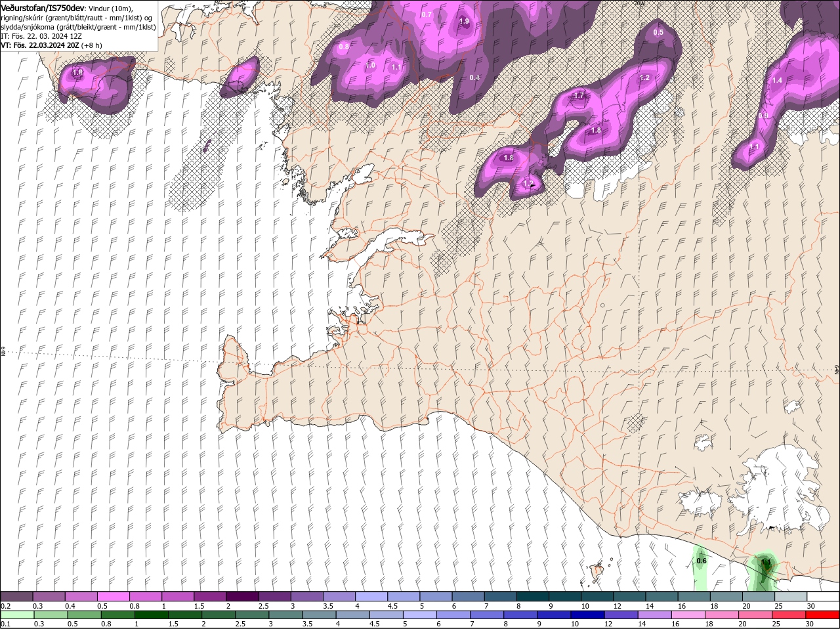Click the 0.2 number under the snow scale

tap(6, 605)
